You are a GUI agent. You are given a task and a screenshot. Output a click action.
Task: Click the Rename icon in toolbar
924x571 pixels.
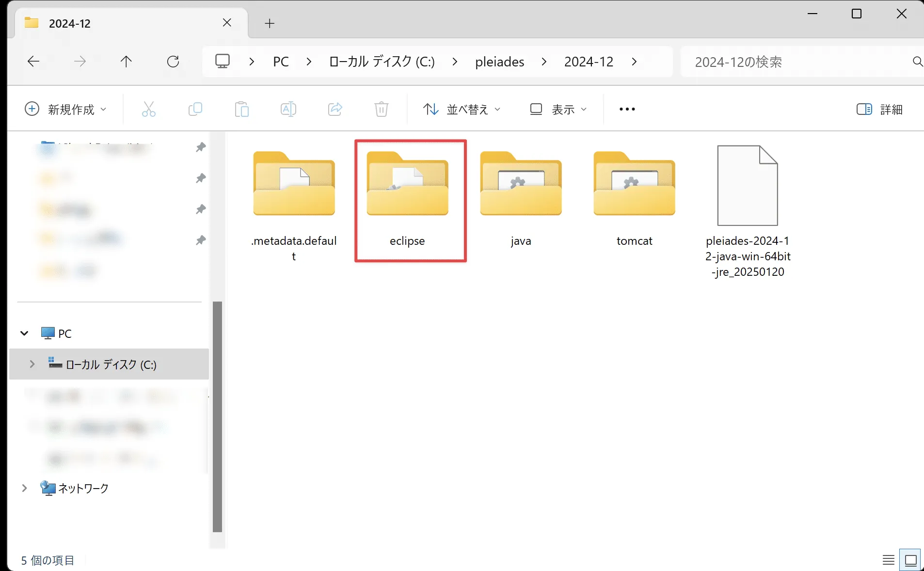[x=288, y=109]
